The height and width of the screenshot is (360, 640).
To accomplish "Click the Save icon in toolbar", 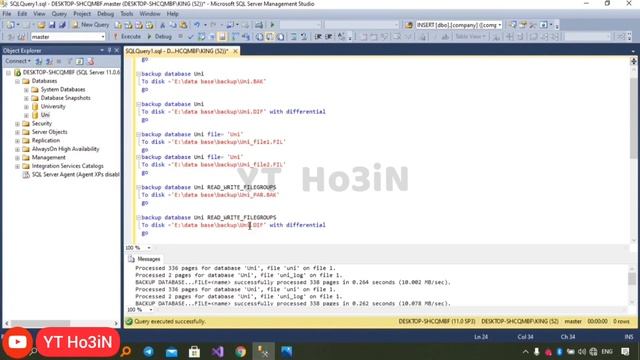I will [52, 25].
